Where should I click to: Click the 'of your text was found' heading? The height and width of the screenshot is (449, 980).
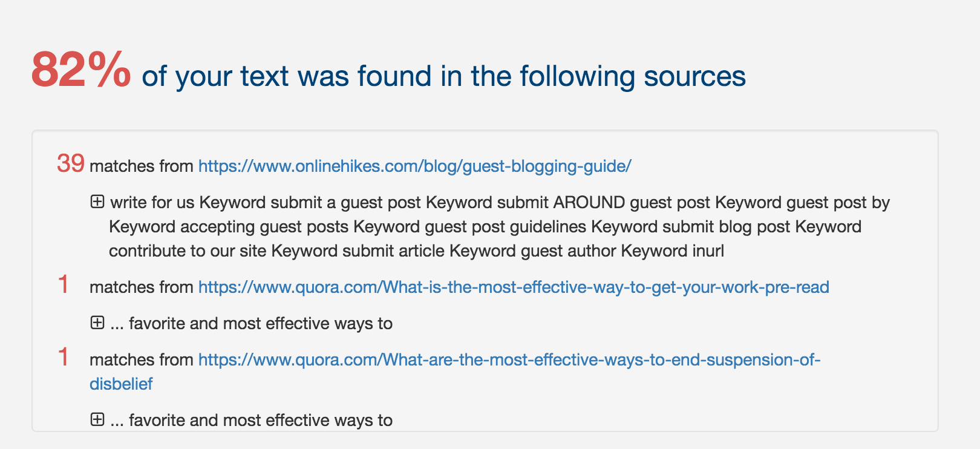coord(443,77)
